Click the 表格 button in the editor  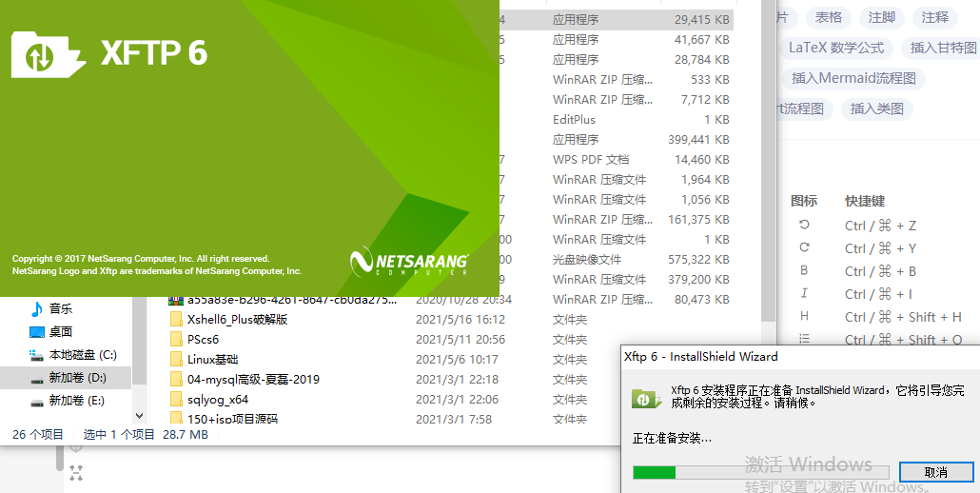(829, 17)
